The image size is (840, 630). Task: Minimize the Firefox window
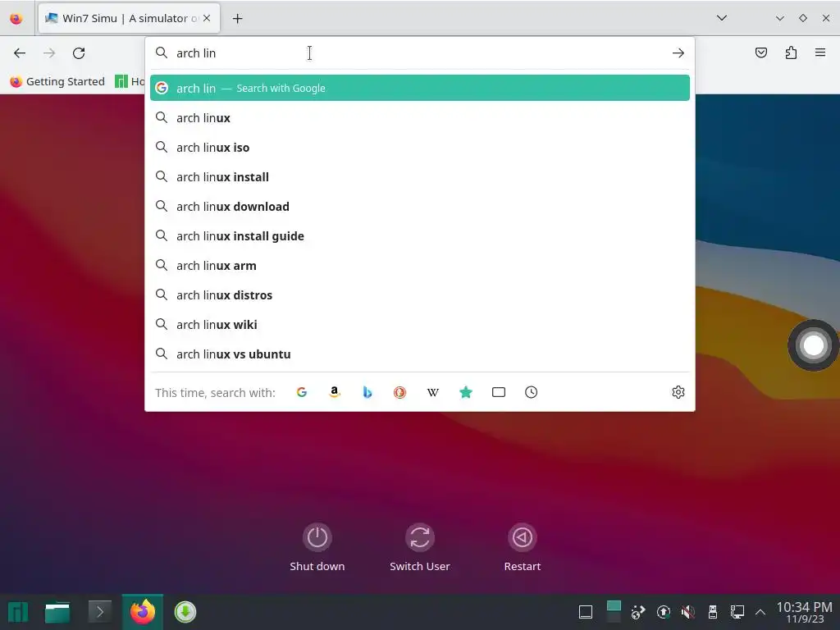[780, 18]
